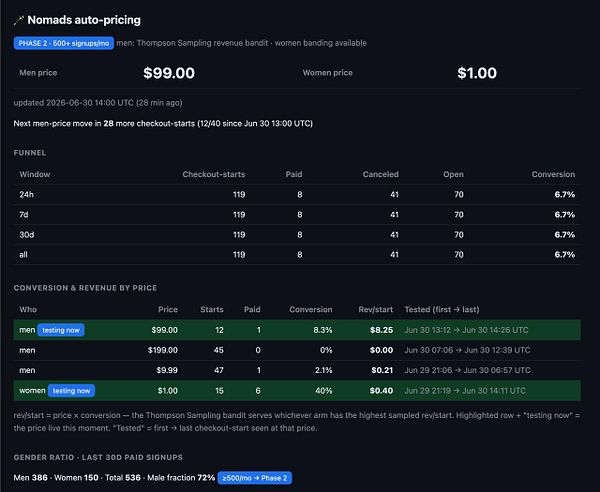Click the men price value $99.00 header
This screenshot has height=492, width=600.
(x=169, y=73)
